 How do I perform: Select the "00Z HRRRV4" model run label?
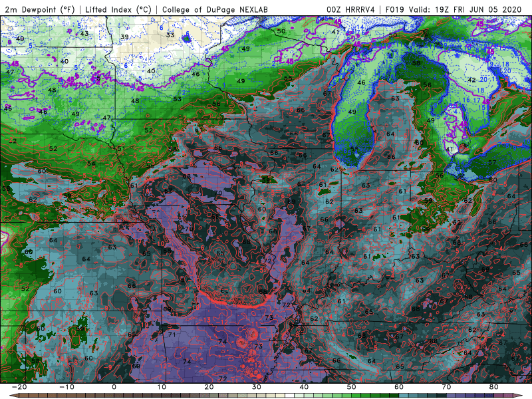[350, 10]
